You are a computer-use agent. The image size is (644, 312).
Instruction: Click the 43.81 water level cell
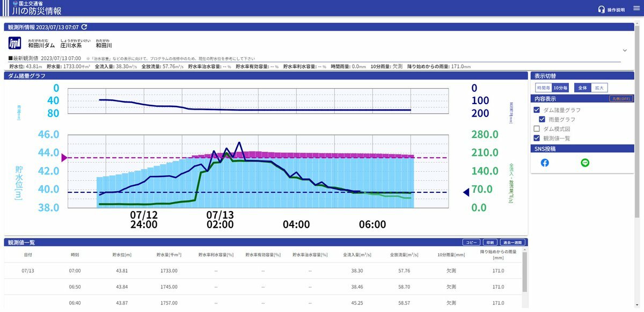pos(122,271)
